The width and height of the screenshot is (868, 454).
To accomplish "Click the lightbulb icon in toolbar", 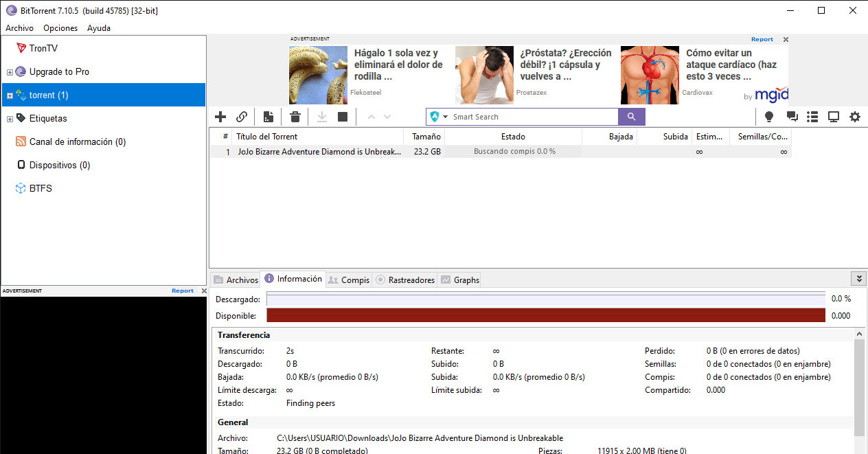I will (x=769, y=117).
